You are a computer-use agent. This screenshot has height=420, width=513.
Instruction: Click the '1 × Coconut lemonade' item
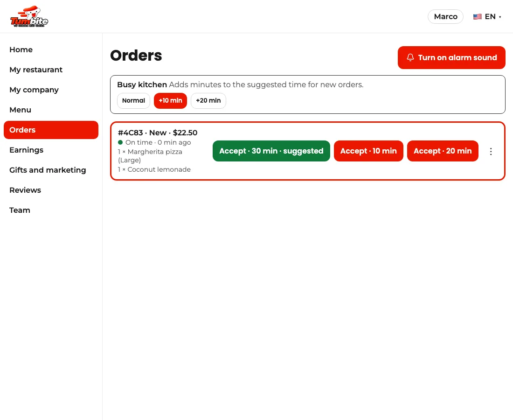point(154,169)
